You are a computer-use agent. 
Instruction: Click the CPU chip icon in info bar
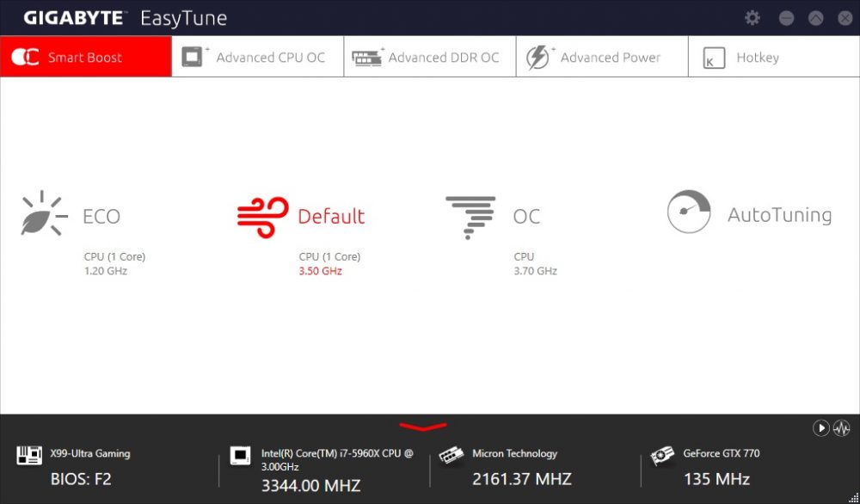click(x=240, y=455)
